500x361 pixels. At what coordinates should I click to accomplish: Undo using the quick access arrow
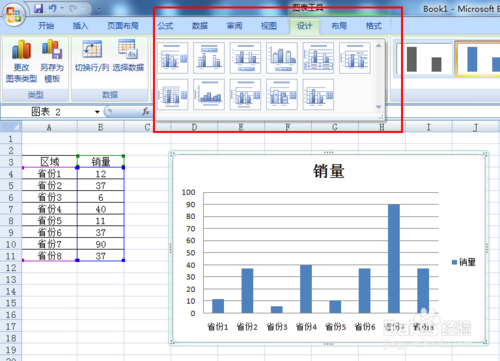(x=52, y=8)
